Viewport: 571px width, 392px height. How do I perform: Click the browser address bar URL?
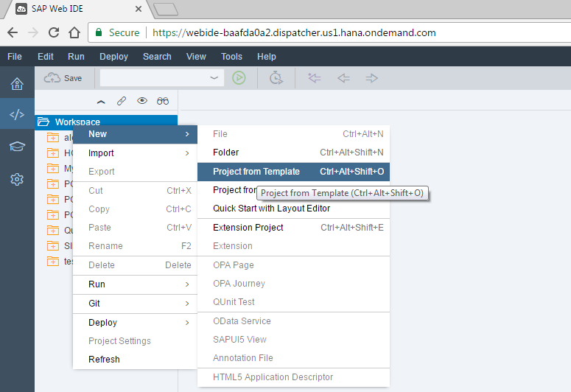pyautogui.click(x=294, y=32)
